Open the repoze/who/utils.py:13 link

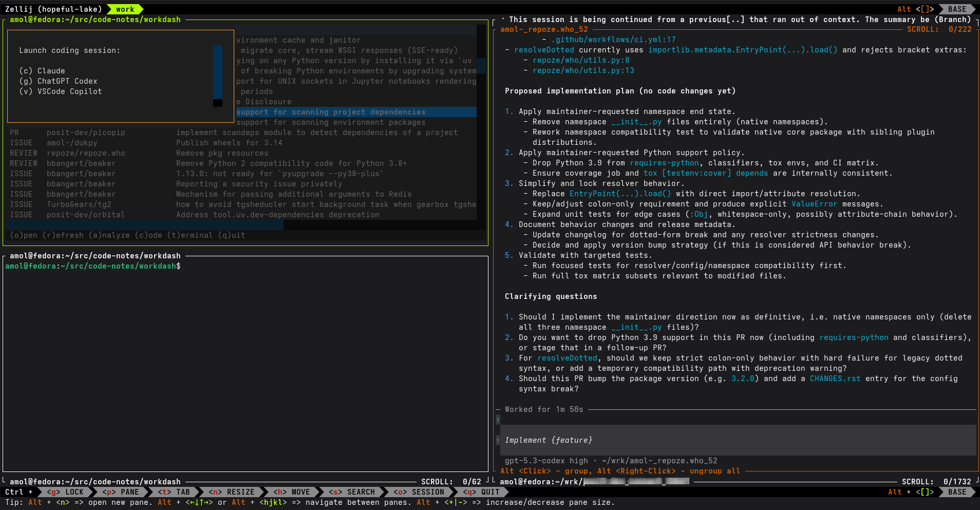coord(583,70)
